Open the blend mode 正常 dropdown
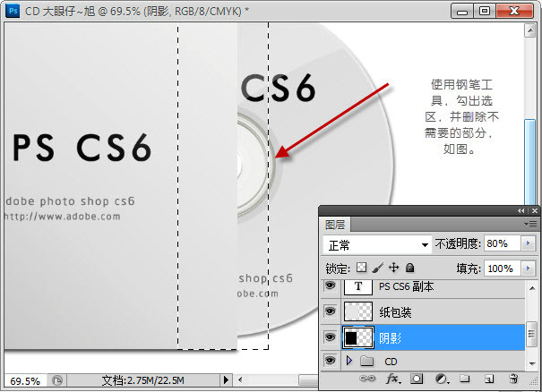This screenshot has height=392, width=542. click(377, 244)
